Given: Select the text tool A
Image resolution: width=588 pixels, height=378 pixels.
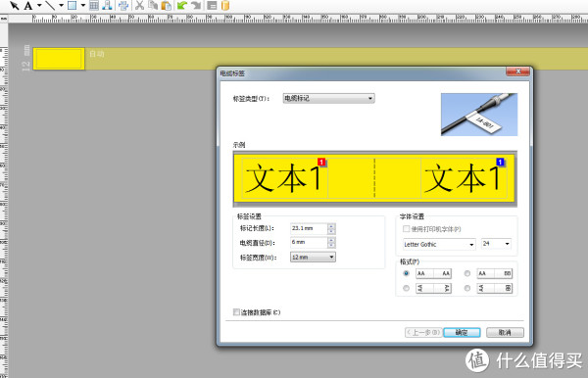Looking at the screenshot, I should (28, 6).
